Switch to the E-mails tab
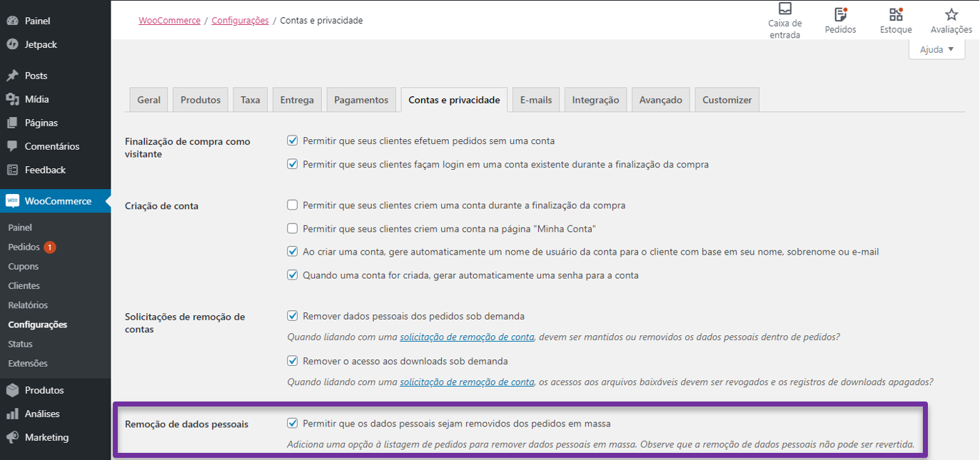This screenshot has height=460, width=980. (536, 100)
